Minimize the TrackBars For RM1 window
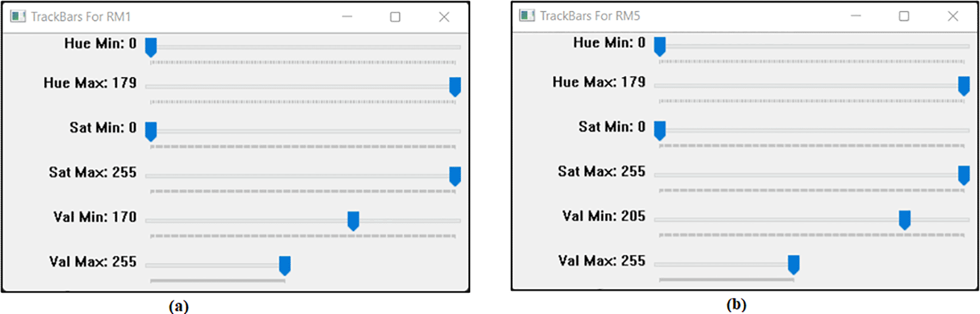This screenshot has height=314, width=980. (347, 17)
